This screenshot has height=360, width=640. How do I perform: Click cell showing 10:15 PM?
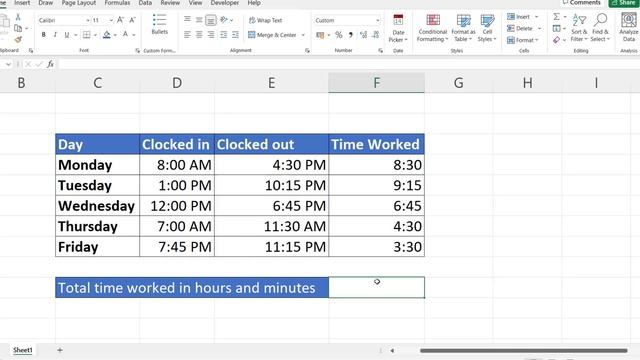click(271, 185)
